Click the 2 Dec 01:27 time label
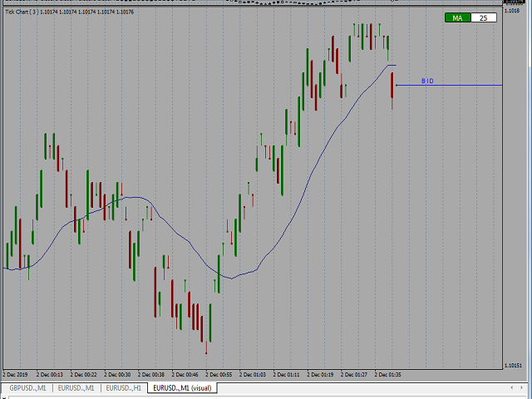This screenshot has height=399, width=532. pyautogui.click(x=354, y=375)
